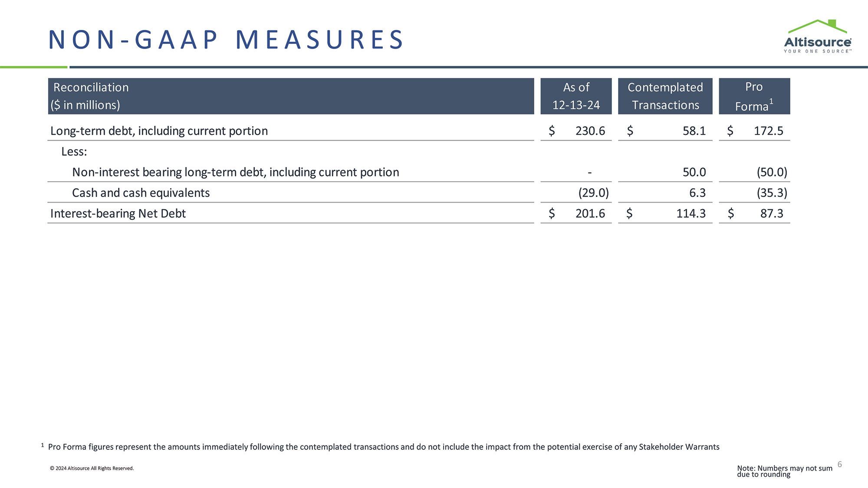868x488 pixels.
Task: Select the 172.5 pro forma value
Action: [x=768, y=131]
